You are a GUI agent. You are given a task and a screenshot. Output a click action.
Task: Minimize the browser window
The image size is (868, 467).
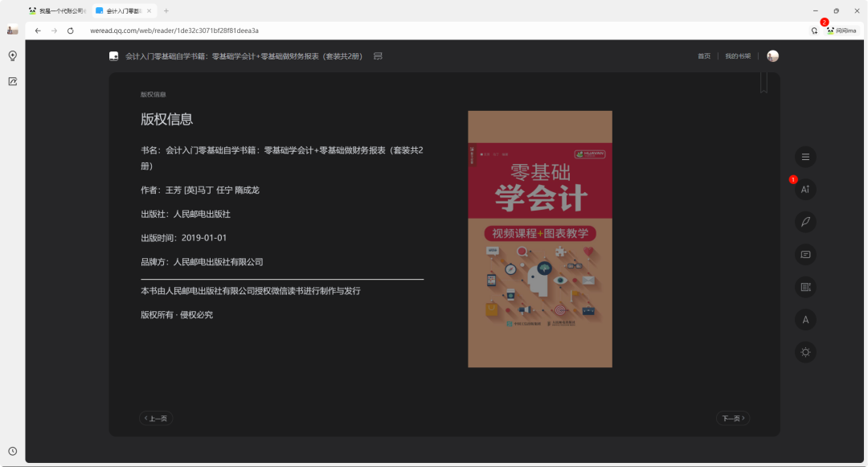pyautogui.click(x=816, y=10)
